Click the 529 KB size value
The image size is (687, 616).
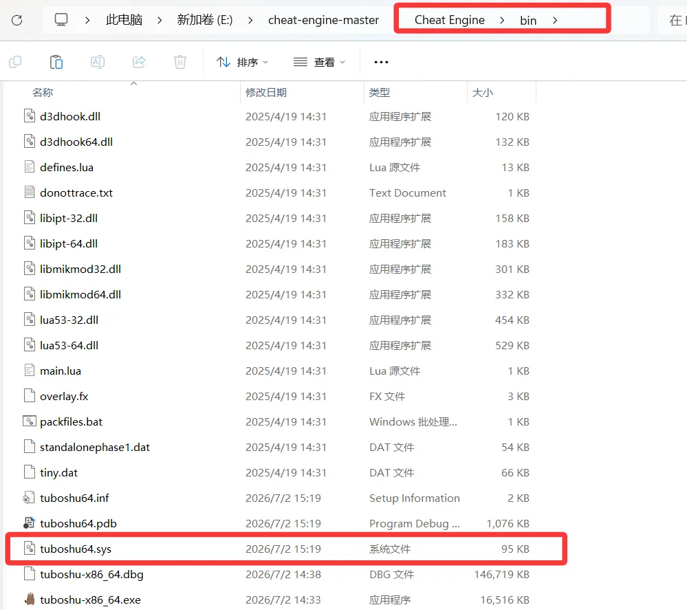coord(512,346)
